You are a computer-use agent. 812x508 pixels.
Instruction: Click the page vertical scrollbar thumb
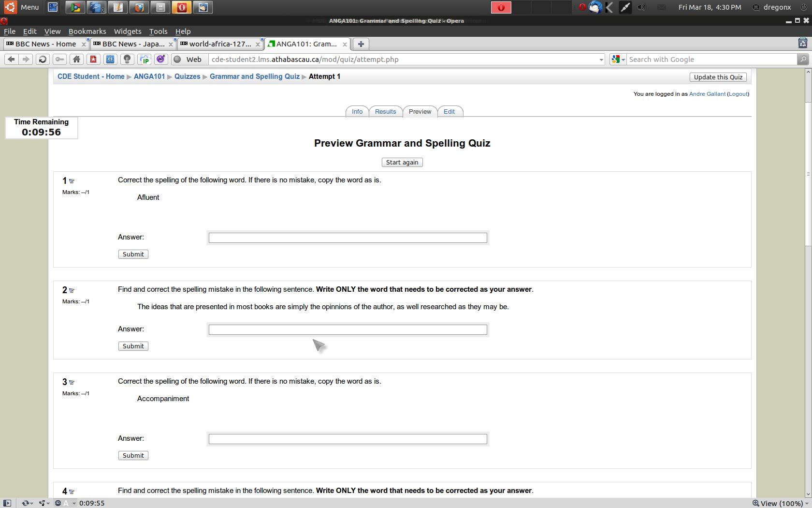pyautogui.click(x=808, y=174)
